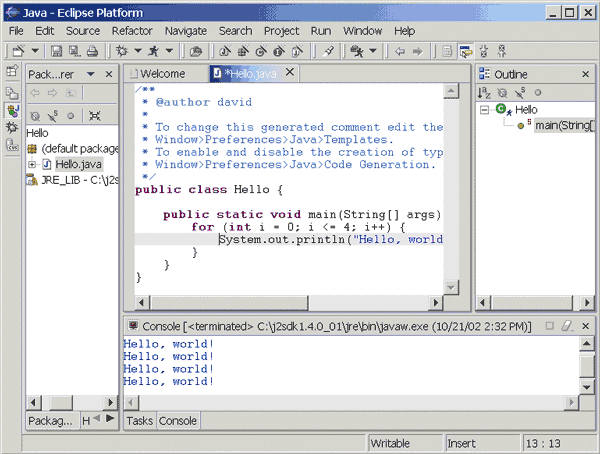Collapse the Hello class in Outline
This screenshot has width=600, height=454.
click(x=484, y=110)
